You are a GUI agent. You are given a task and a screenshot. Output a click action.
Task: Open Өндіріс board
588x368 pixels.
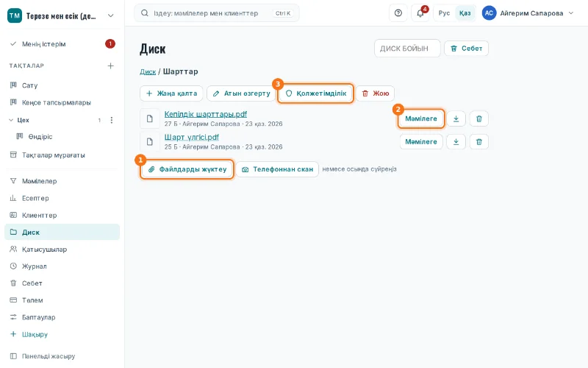(x=65, y=137)
